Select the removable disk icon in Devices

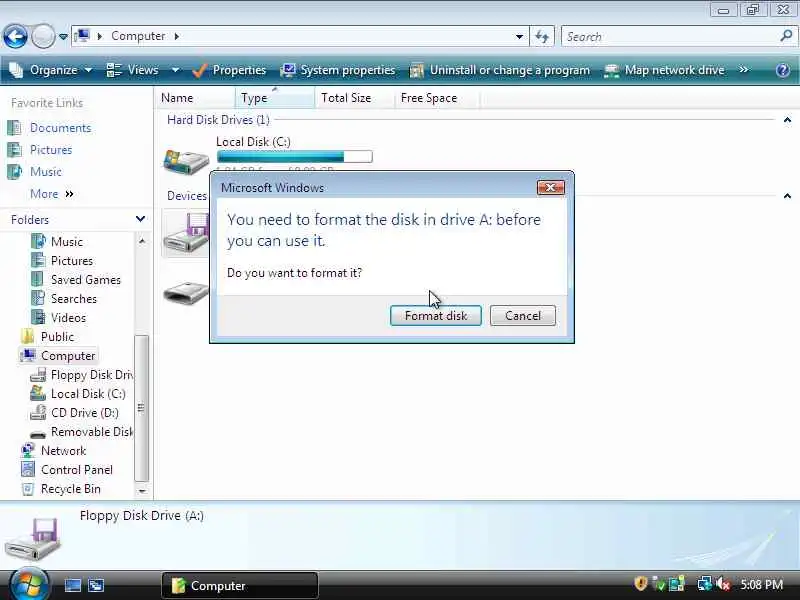point(186,293)
